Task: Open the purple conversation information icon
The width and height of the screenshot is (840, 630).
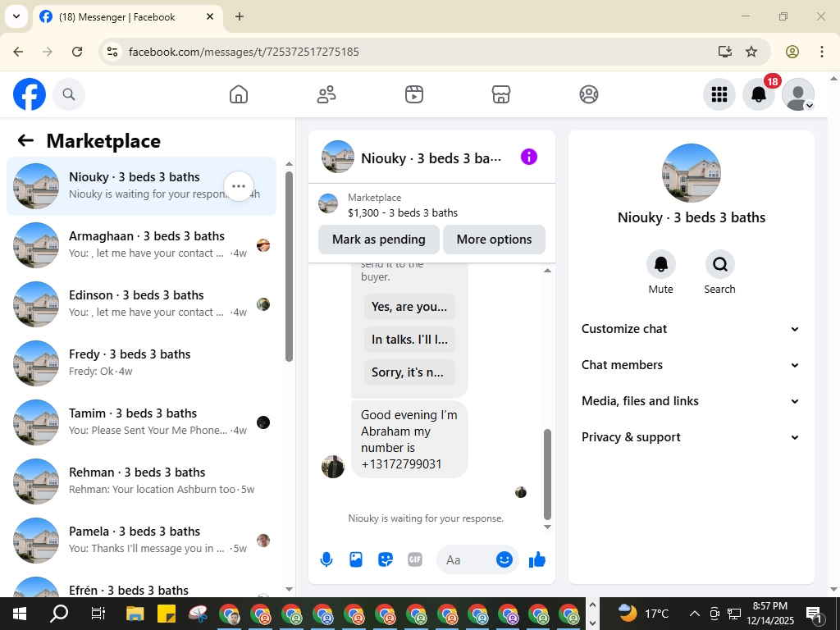Action: tap(529, 157)
